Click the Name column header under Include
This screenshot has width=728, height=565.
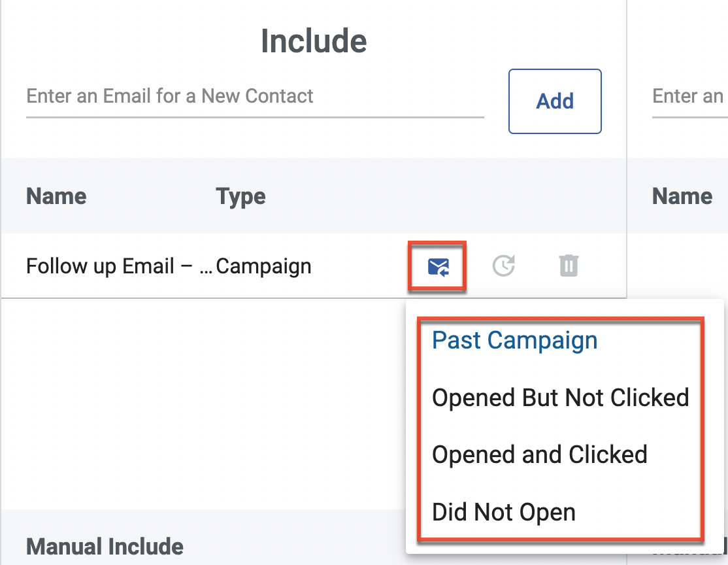click(x=56, y=196)
